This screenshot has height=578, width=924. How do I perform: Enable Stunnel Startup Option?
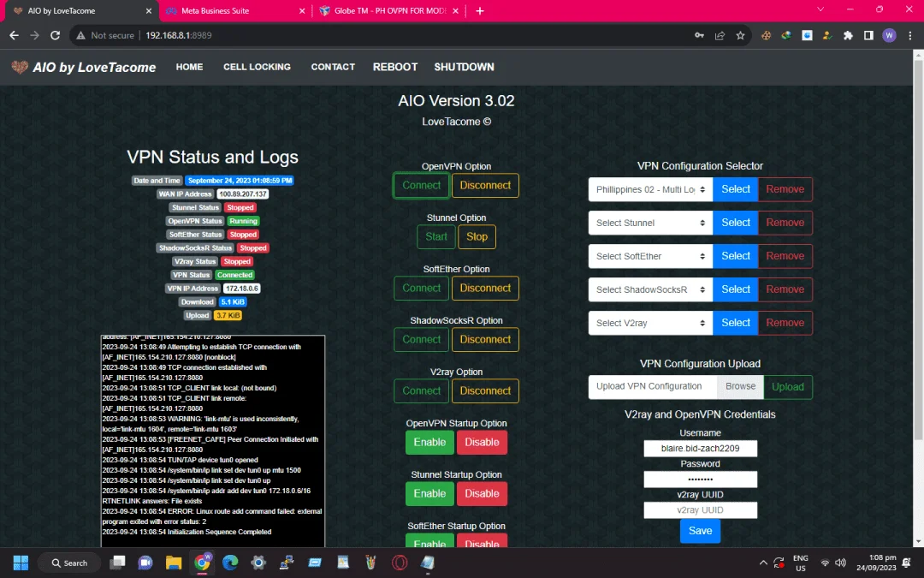coord(429,494)
